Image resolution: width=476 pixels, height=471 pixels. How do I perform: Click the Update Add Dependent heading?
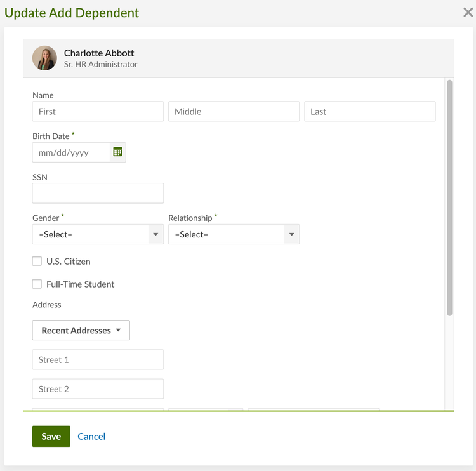(72, 13)
